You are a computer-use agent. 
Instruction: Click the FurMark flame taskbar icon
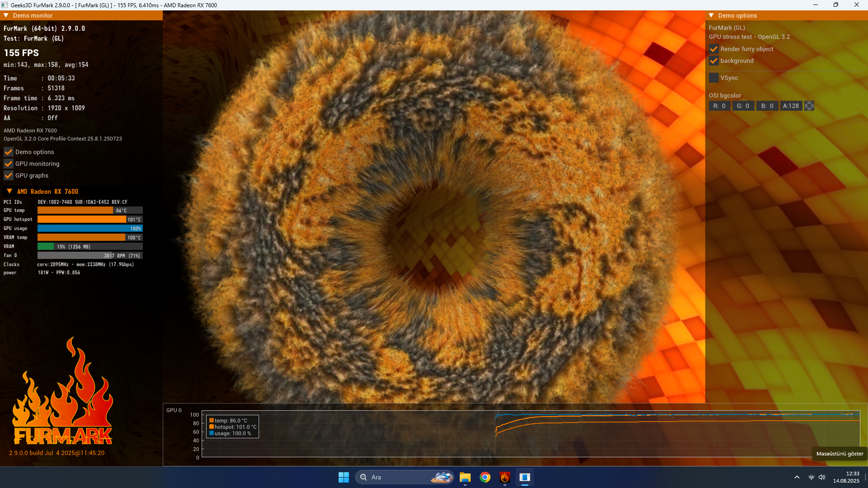coord(505,477)
